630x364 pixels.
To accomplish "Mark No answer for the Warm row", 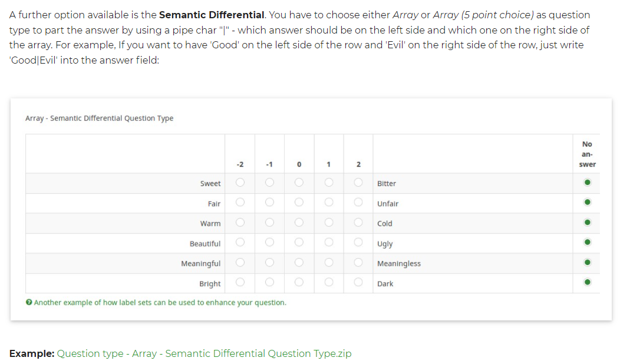I will [587, 223].
